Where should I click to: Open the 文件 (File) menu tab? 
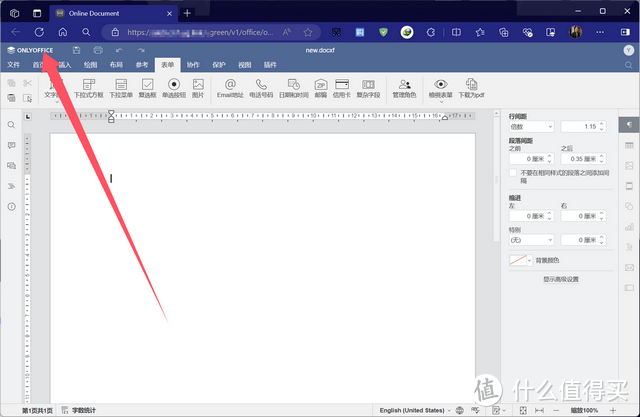pos(14,64)
